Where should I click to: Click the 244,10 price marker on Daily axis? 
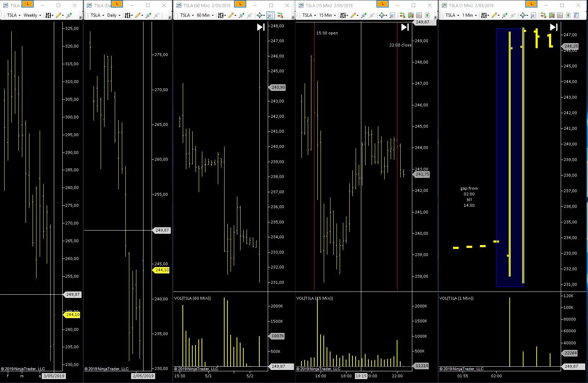[x=161, y=270]
